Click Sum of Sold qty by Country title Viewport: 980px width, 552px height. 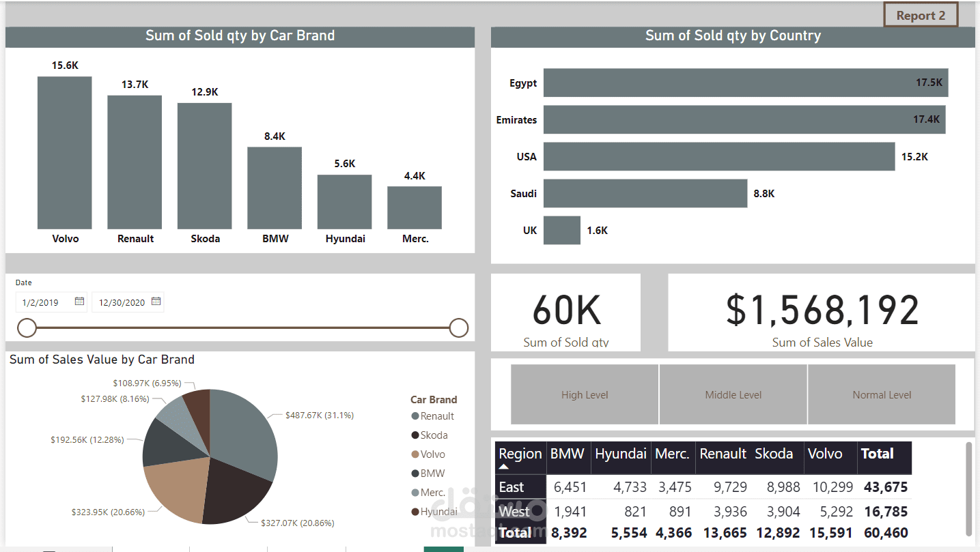click(733, 36)
